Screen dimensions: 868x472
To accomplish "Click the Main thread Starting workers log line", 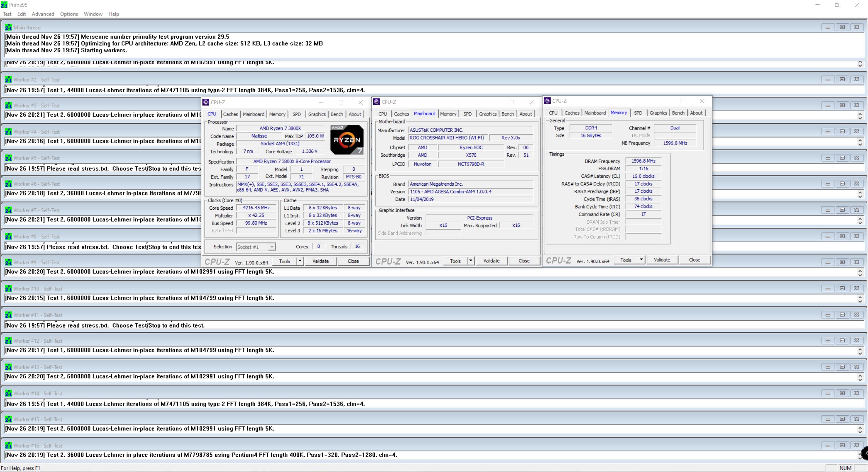I will [66, 50].
